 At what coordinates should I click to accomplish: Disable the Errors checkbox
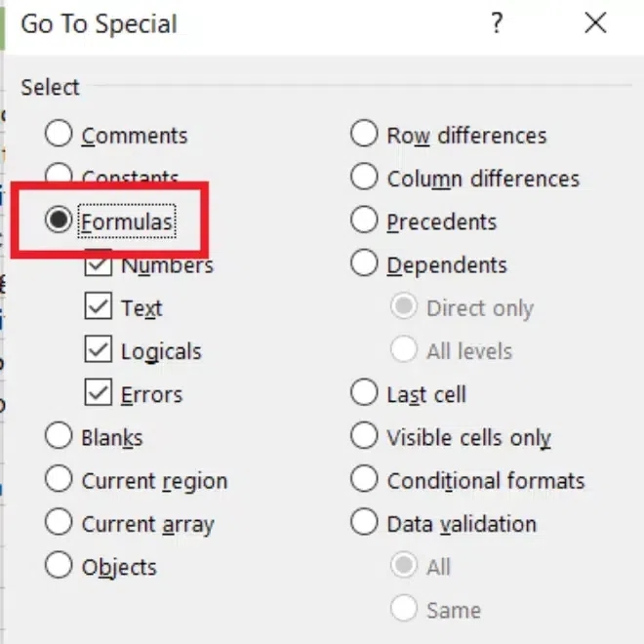point(98,393)
